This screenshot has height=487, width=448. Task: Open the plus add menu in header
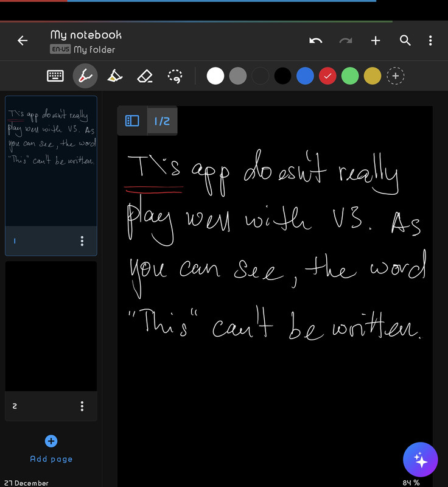[x=376, y=40]
